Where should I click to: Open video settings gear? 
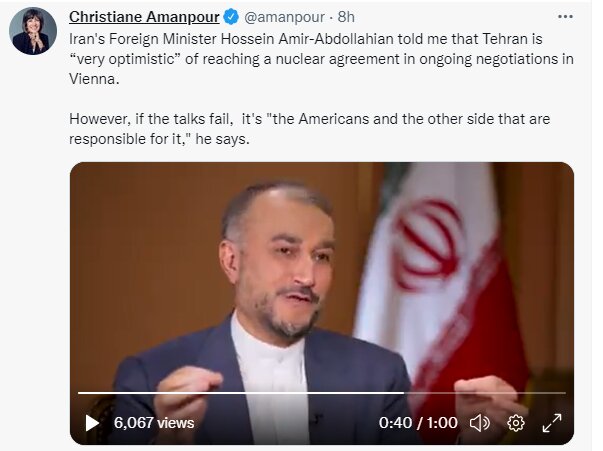516,423
